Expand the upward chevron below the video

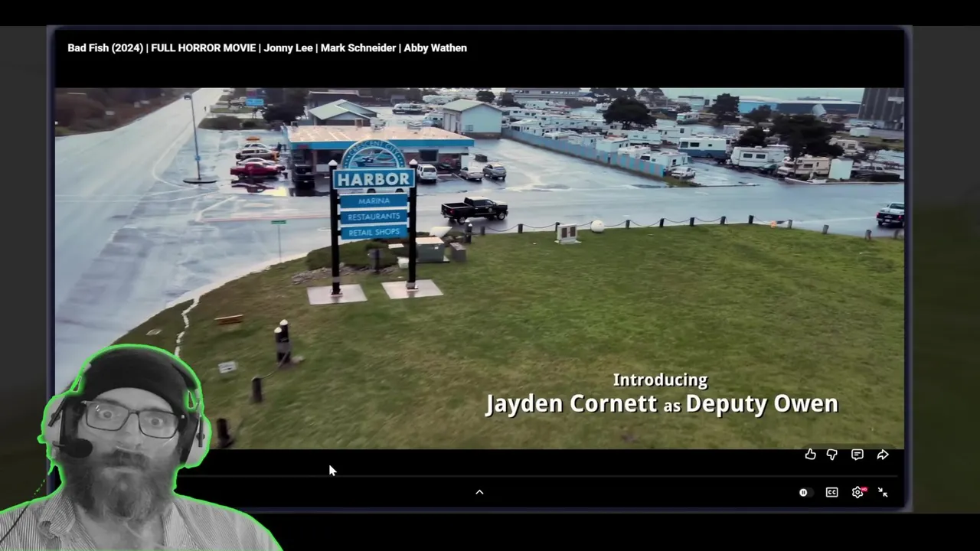click(479, 492)
